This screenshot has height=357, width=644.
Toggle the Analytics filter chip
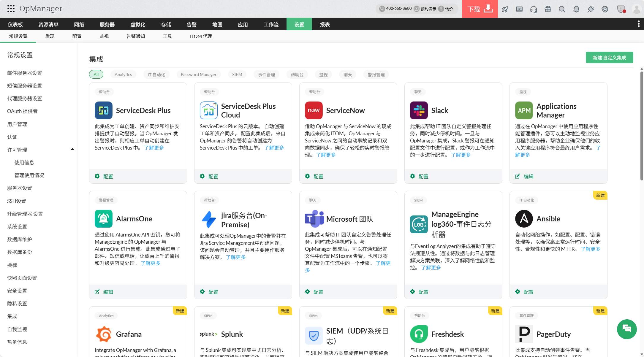pos(123,74)
